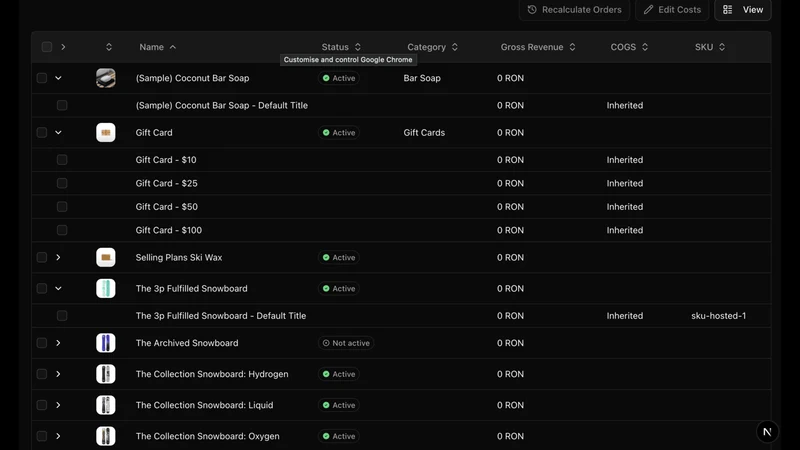Select Gift Card product checkbox
This screenshot has width=800, height=450.
click(42, 133)
